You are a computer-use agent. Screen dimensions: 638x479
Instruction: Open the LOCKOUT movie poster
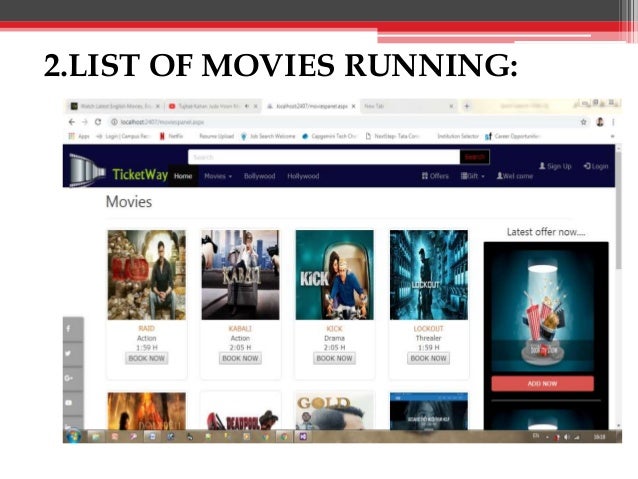click(429, 275)
